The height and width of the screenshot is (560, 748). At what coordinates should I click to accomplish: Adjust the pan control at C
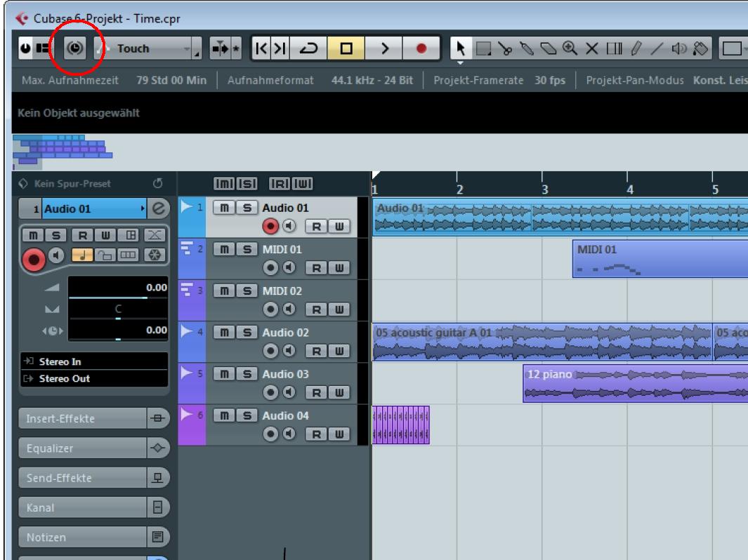(118, 309)
